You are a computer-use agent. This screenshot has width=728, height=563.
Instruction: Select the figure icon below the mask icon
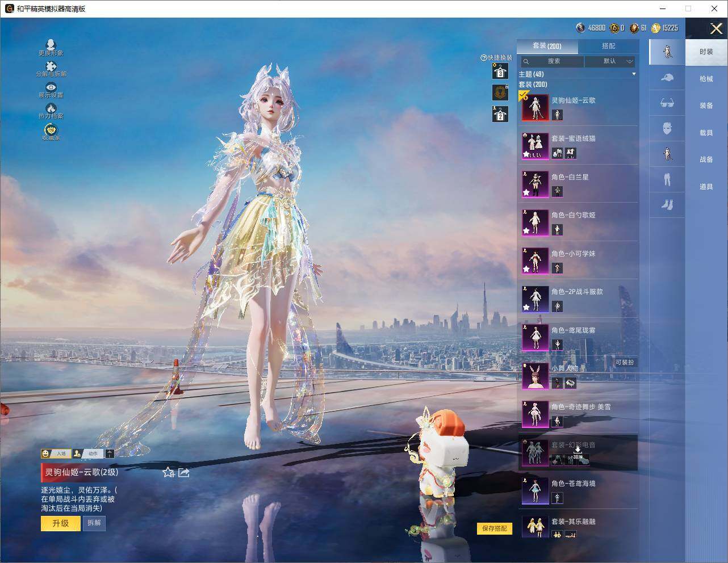(x=667, y=154)
